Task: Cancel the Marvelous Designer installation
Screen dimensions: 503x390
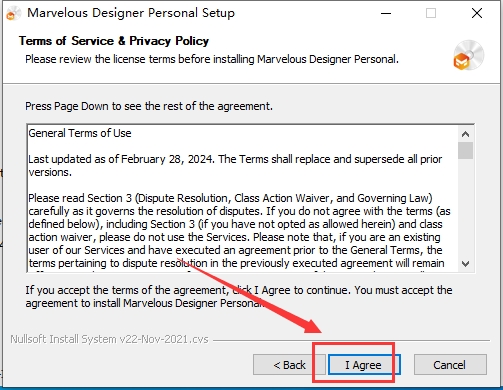Action: [x=450, y=365]
